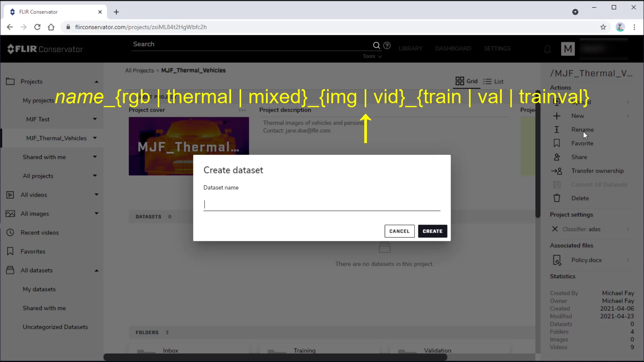The width and height of the screenshot is (644, 362).
Task: Click the CREATE button
Action: 432,231
